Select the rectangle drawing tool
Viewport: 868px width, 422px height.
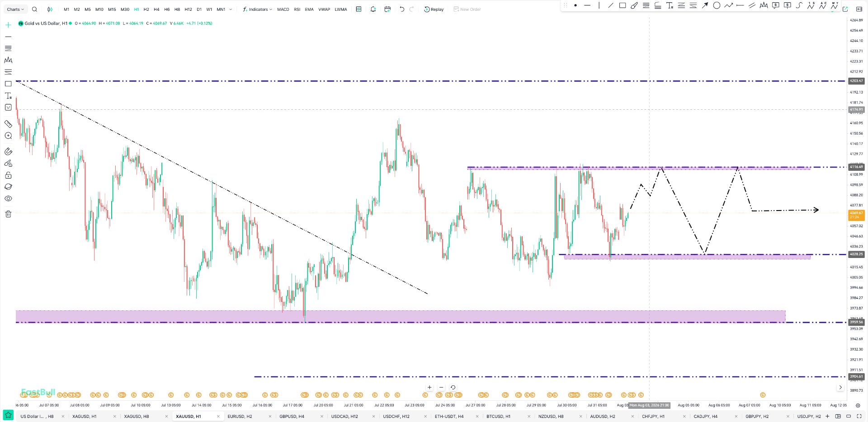point(623,5)
